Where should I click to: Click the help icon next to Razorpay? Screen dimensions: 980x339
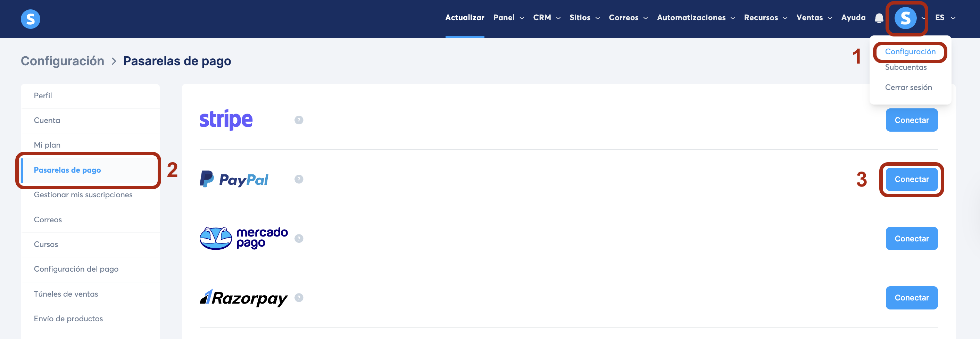(x=299, y=298)
